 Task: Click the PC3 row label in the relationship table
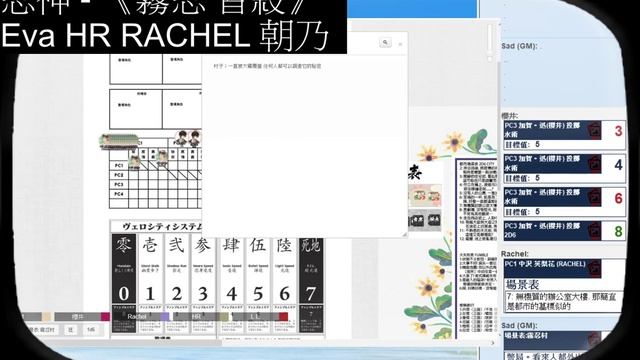[119, 184]
